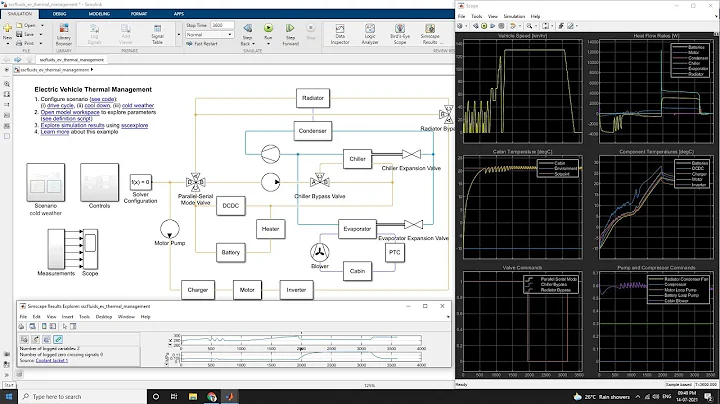720x404 pixels.
Task: Expand the Print button dropdown arrow
Action: point(40,43)
